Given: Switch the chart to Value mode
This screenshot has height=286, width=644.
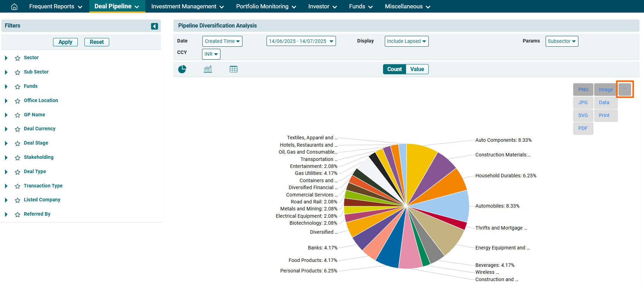Looking at the screenshot, I should [417, 69].
